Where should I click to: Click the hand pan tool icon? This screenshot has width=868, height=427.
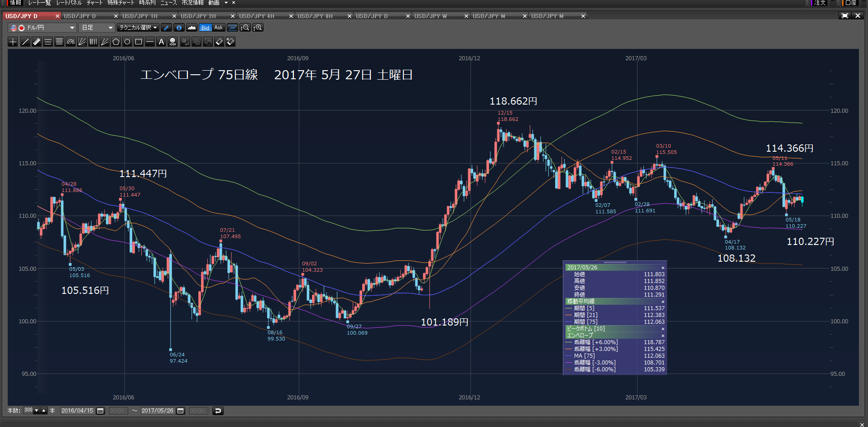(x=208, y=42)
